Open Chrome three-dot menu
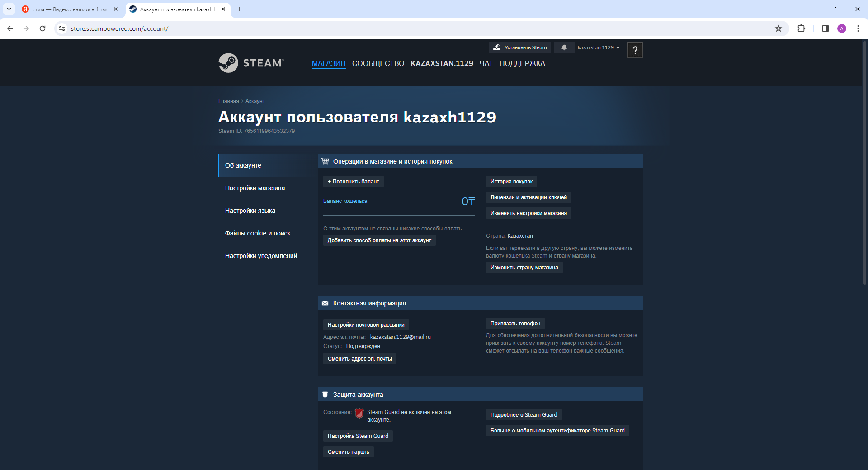868x470 pixels. pyautogui.click(x=858, y=28)
